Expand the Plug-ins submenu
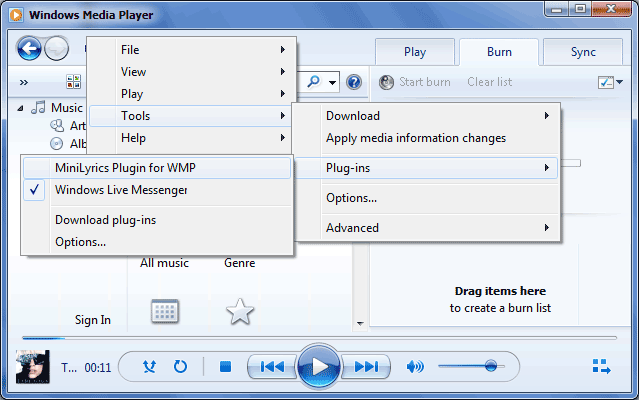 click(426, 168)
